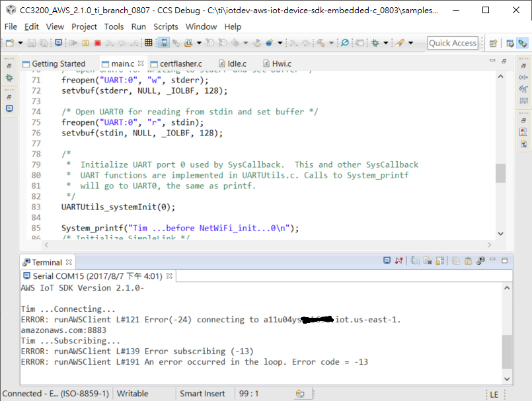Click the terminal vertical scrollbar thumb

(x=506, y=351)
